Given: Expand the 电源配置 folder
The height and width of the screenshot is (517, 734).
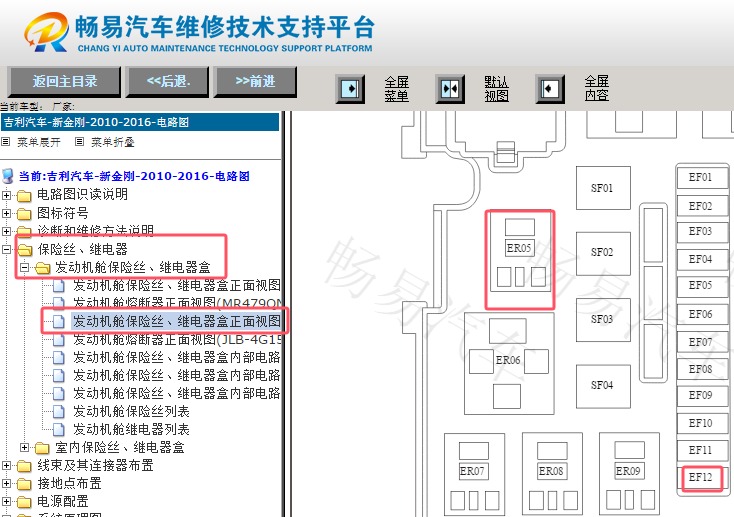Looking at the screenshot, I should tap(7, 502).
